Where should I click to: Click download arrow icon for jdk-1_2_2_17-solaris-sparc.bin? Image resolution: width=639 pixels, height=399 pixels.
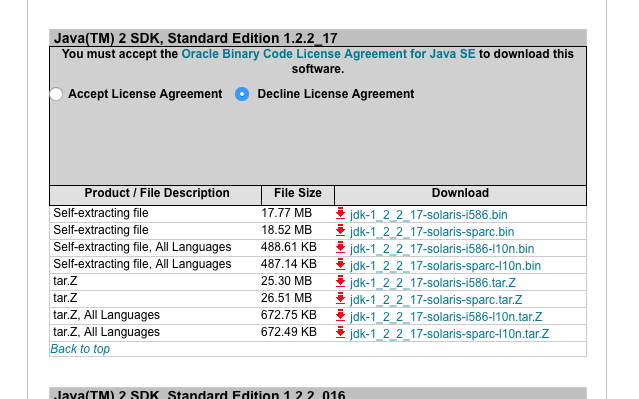tap(340, 231)
